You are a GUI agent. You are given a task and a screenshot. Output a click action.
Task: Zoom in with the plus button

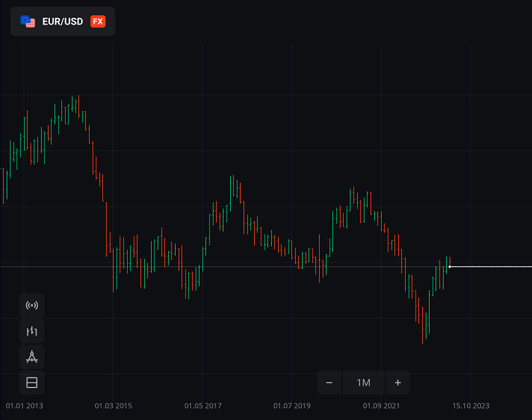(x=398, y=383)
